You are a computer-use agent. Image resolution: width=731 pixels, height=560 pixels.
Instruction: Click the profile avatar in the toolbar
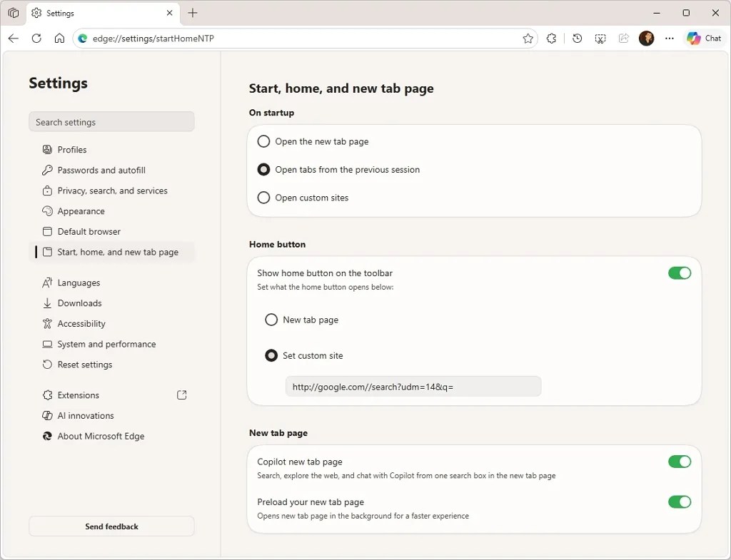(x=646, y=38)
